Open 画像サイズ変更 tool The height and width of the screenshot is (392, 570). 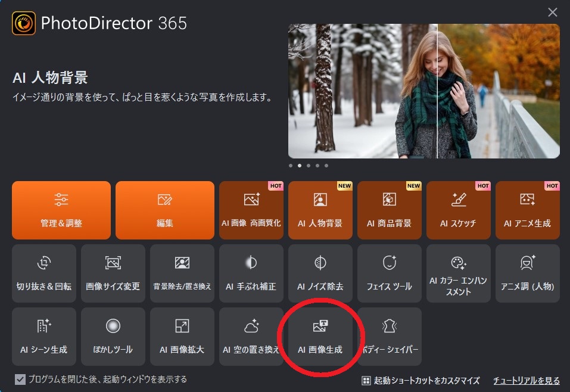(113, 273)
